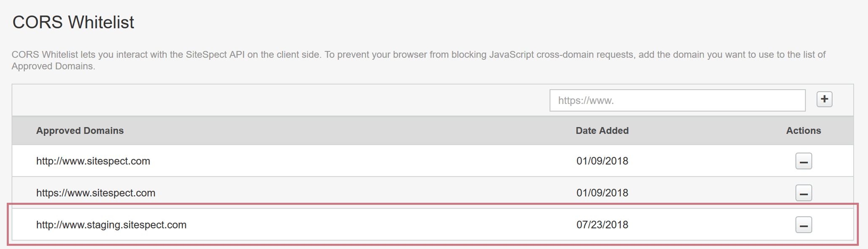
Task: Click the 01/09/2018 date in http://www.sitespect.com row
Action: pyautogui.click(x=602, y=161)
